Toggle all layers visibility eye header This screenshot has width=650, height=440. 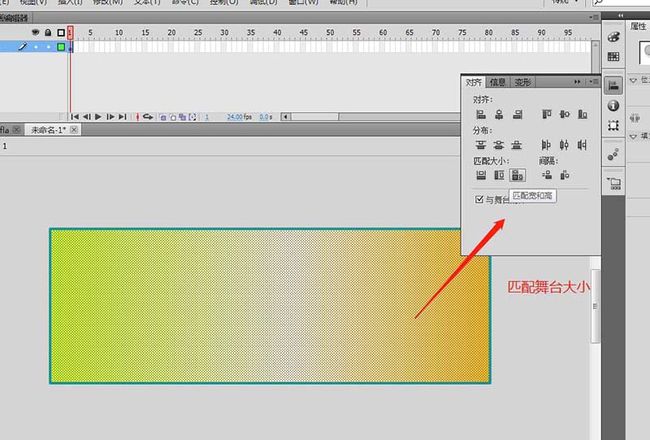coord(36,32)
